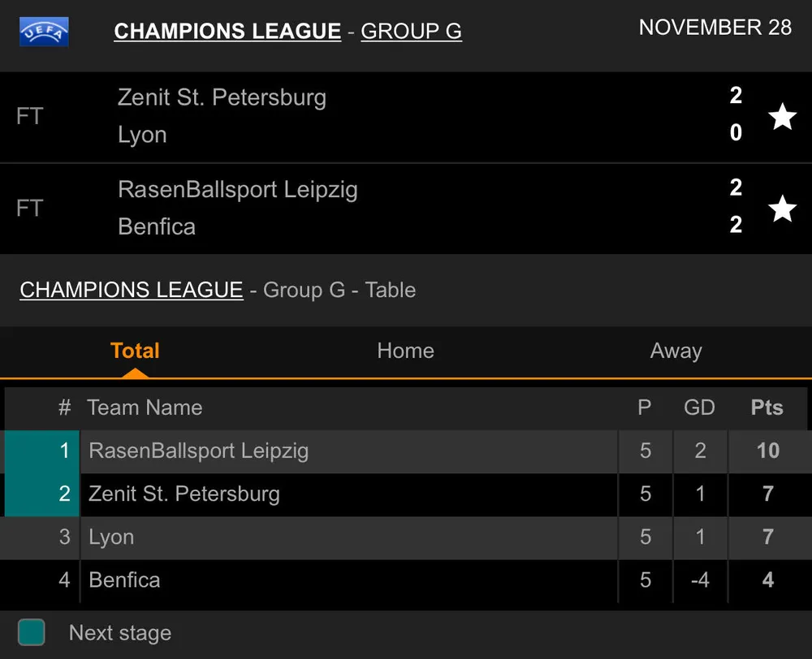
Task: Switch to the Total table tab
Action: pyautogui.click(x=135, y=351)
